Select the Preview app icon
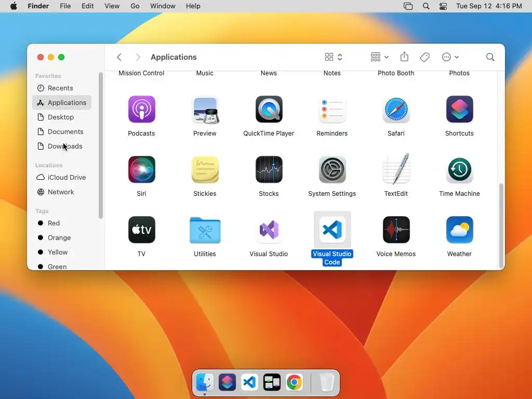 tap(205, 110)
